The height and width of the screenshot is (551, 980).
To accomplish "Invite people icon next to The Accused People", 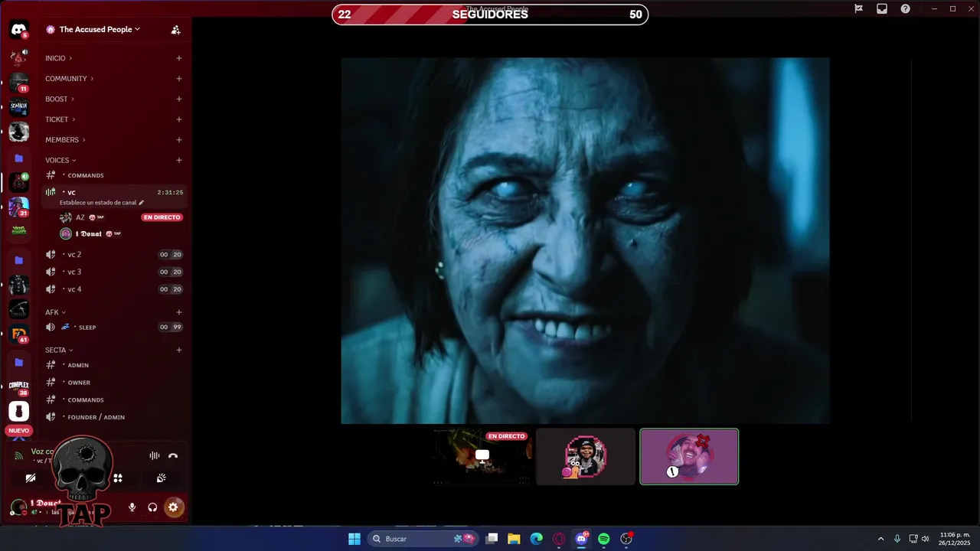I will (175, 30).
